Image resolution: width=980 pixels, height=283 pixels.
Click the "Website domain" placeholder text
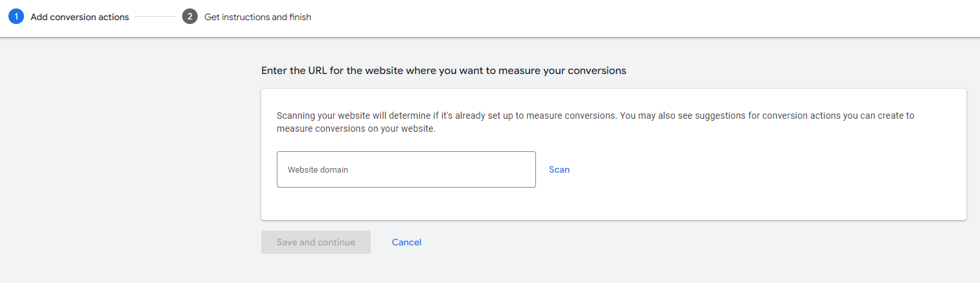coord(318,169)
